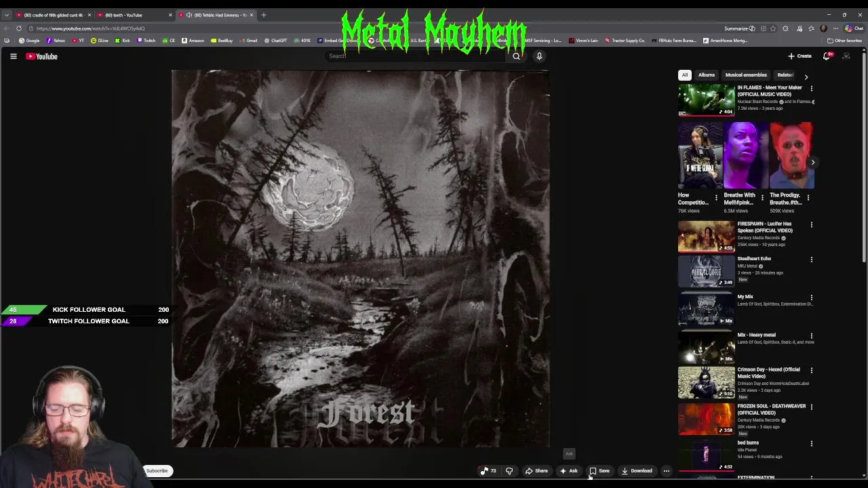This screenshot has width=868, height=488.
Task: Open the YouTube hamburger guide menu
Action: point(13,56)
